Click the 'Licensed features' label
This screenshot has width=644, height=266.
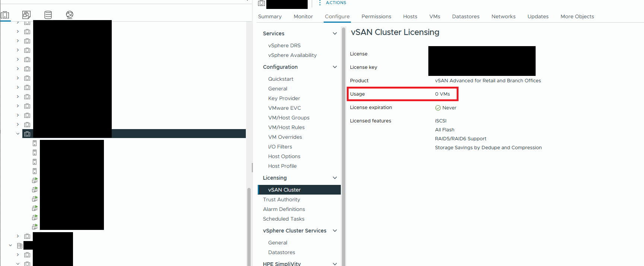(371, 121)
